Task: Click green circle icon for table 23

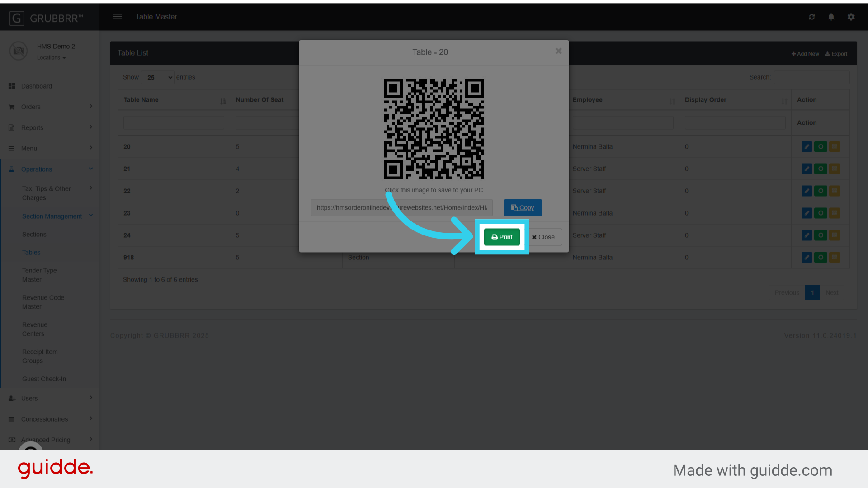Action: pos(821,213)
